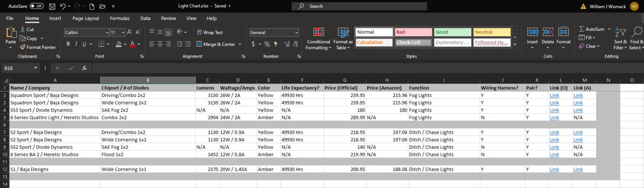This screenshot has width=644, height=188.
Task: Click the Undo arrow icon
Action: [x=63, y=6]
